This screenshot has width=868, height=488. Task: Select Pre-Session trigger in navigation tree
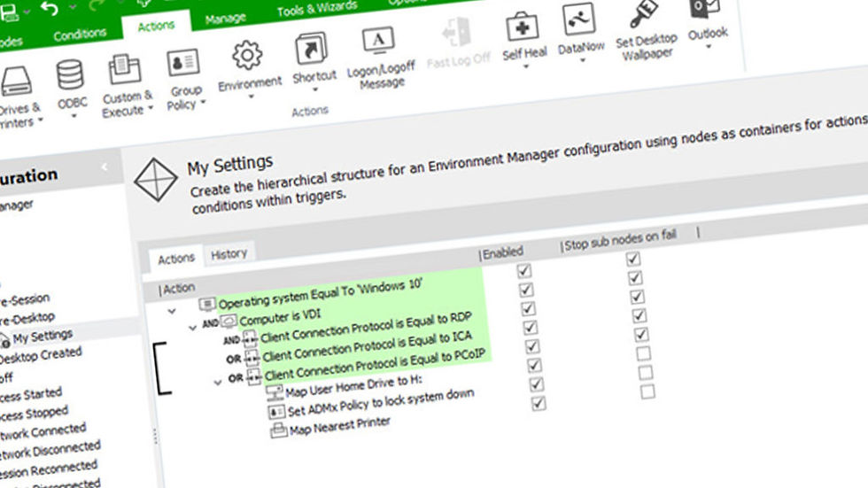25,300
